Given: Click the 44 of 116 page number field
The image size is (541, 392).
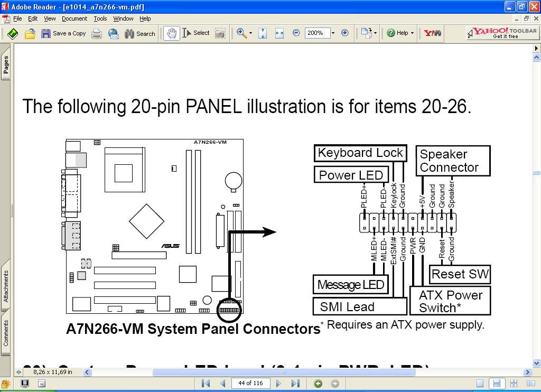Looking at the screenshot, I should click(x=250, y=383).
